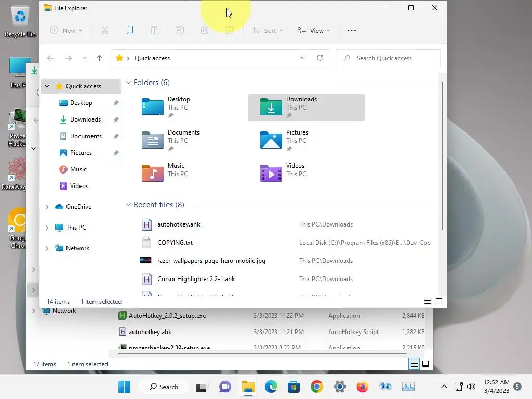532x399 pixels.
Task: Expand OneDrive in navigation pane
Action: (47, 207)
